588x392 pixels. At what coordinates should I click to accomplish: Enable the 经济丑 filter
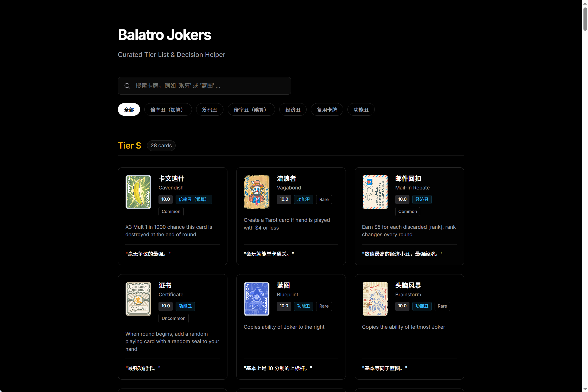click(x=293, y=109)
